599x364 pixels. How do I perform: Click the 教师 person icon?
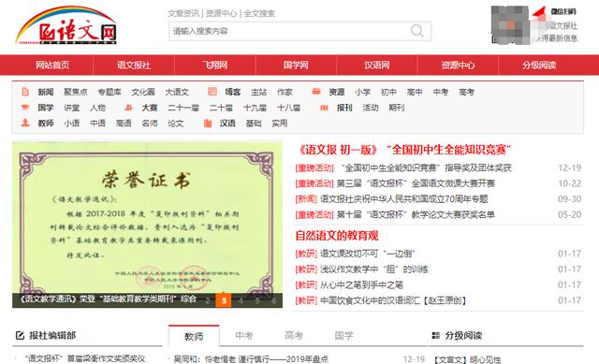click(25, 123)
